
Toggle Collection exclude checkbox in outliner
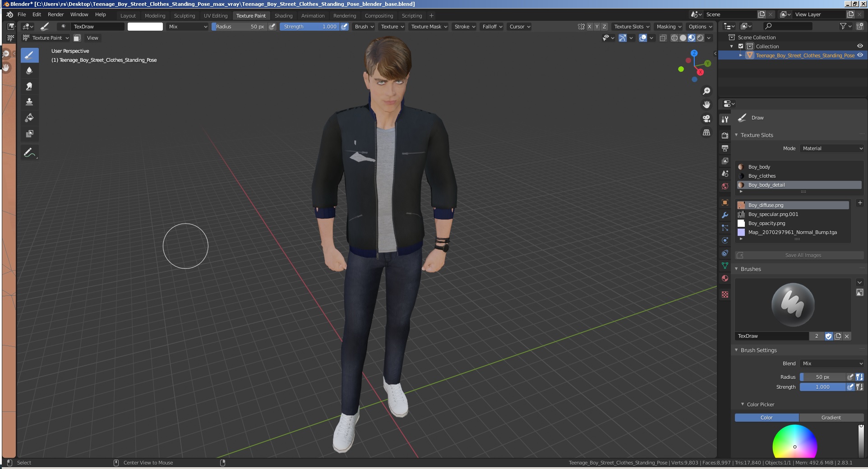[741, 46]
